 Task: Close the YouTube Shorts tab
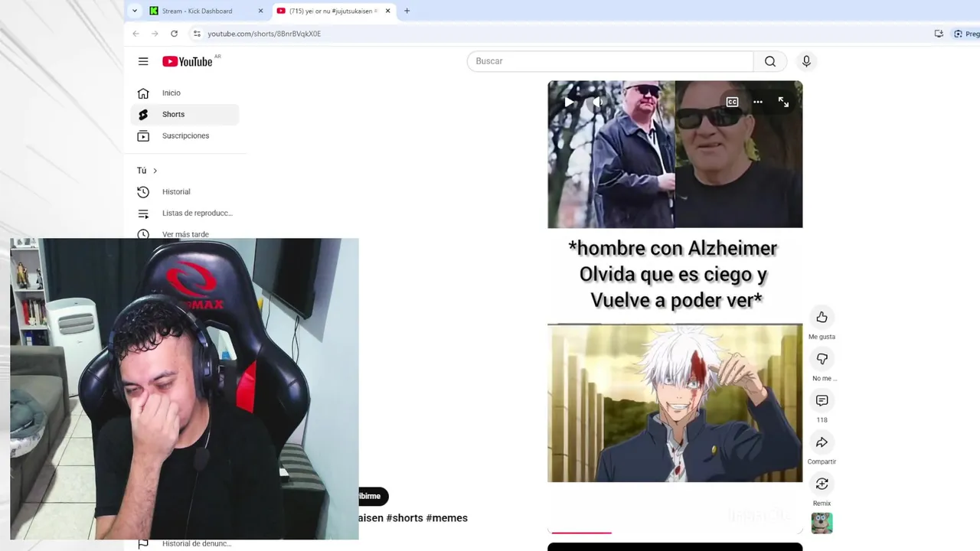387,11
